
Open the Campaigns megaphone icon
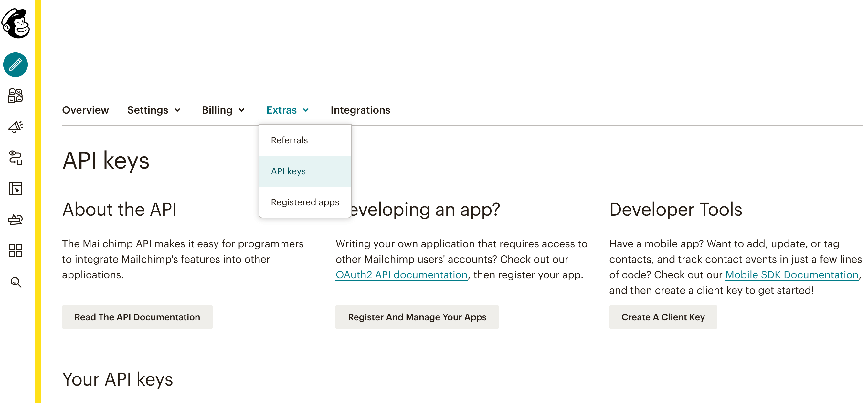pos(16,127)
